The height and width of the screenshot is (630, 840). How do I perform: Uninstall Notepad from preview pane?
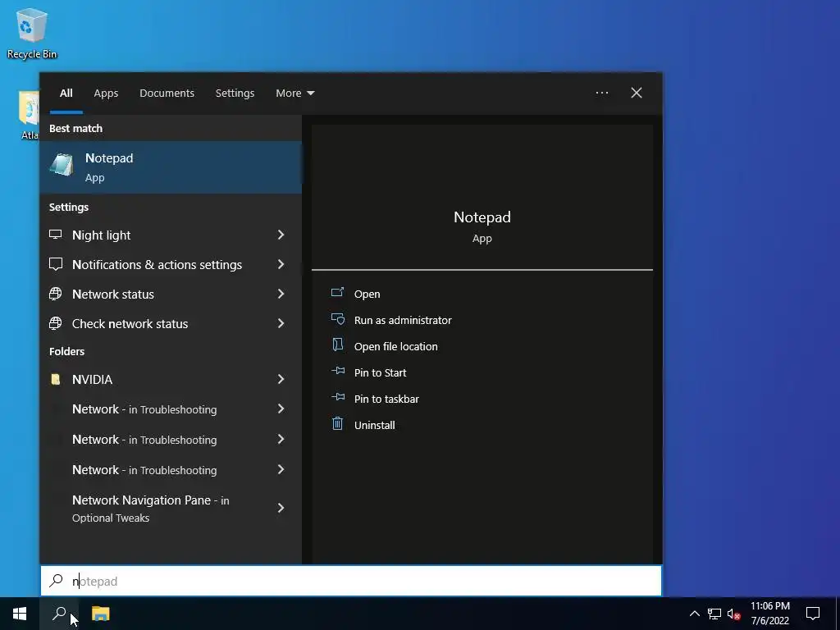tap(374, 426)
